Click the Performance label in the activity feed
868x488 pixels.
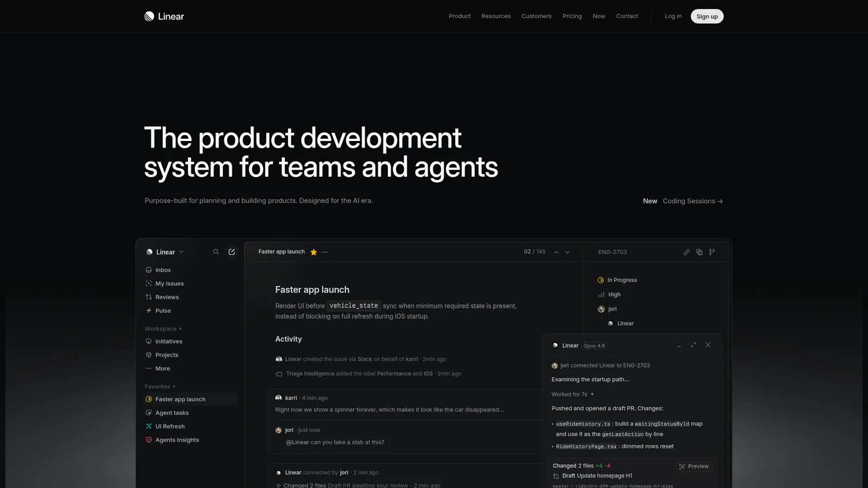(x=394, y=374)
